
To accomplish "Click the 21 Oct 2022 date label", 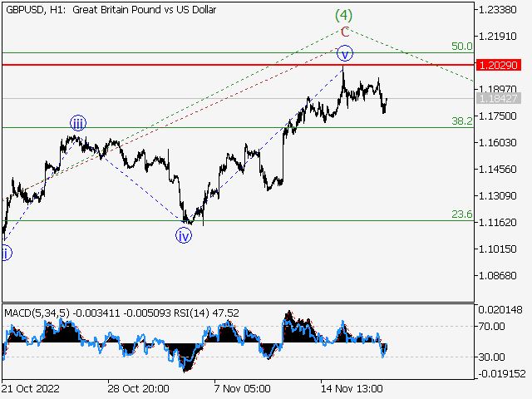I will point(31,388).
